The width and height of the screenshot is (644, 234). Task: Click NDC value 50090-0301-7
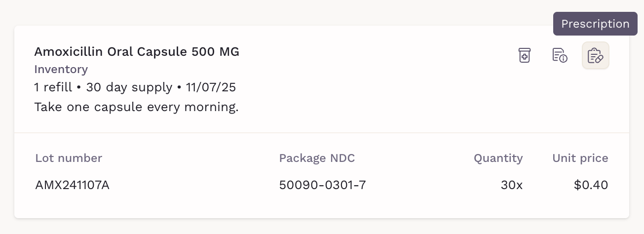click(x=322, y=185)
